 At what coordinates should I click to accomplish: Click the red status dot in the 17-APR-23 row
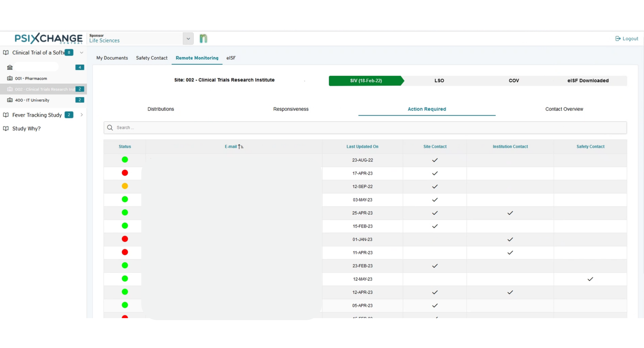(125, 173)
